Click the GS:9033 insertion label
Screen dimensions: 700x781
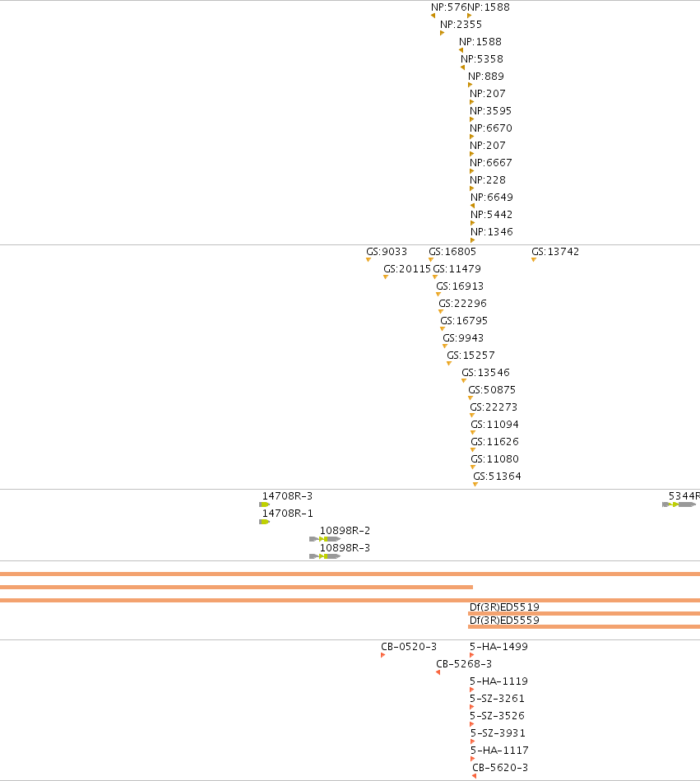(x=387, y=252)
